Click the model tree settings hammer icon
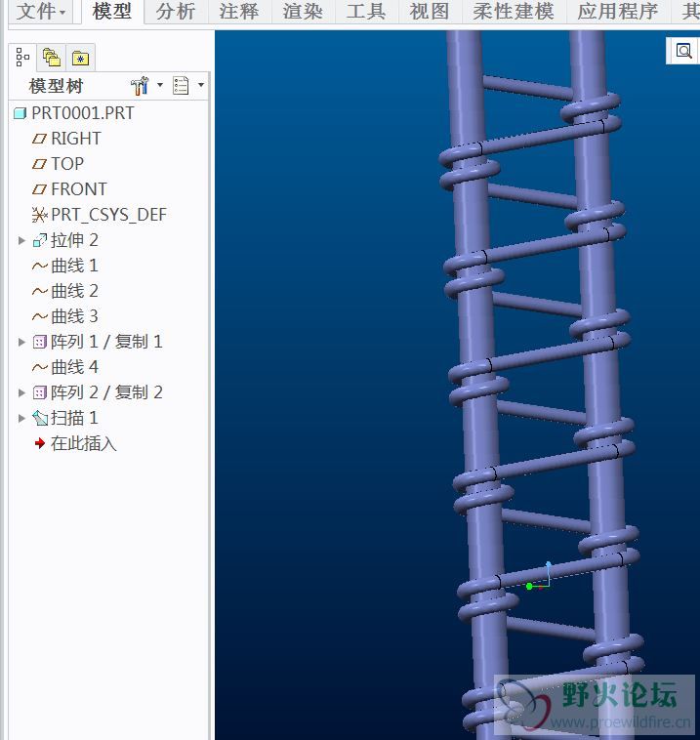700x740 pixels. click(140, 85)
